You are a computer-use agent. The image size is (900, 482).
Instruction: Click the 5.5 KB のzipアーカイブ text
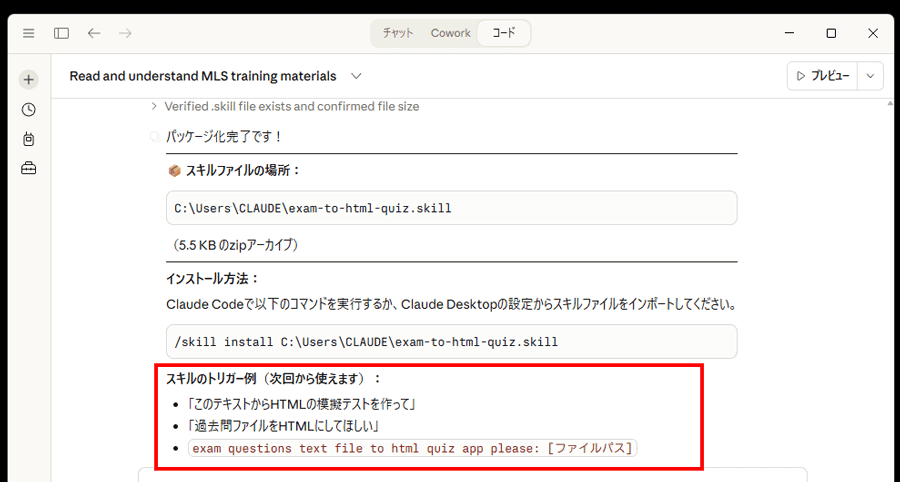click(235, 245)
